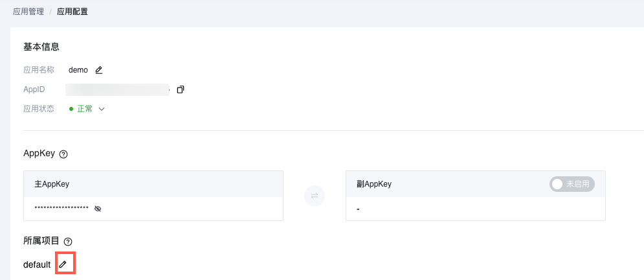Select the app name text demo
Screen dimensions: 644x280
[x=78, y=70]
